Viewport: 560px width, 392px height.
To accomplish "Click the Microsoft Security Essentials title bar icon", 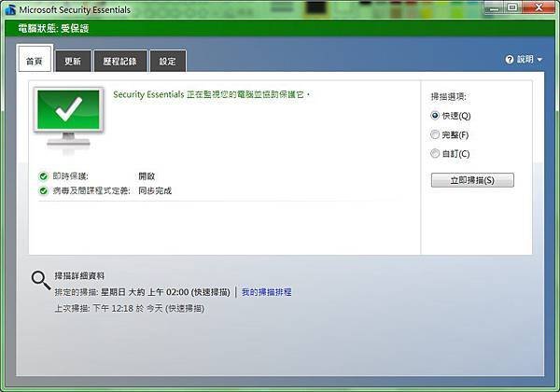I will click(10, 9).
